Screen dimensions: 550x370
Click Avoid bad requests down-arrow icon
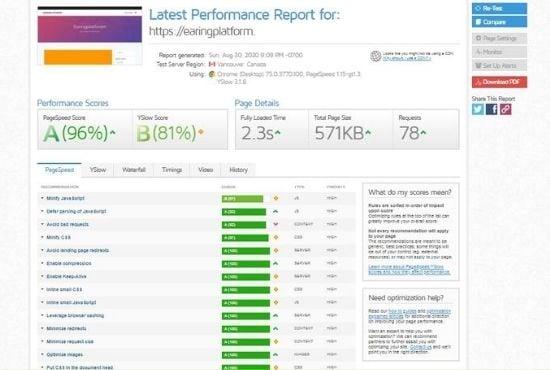[x=276, y=224]
